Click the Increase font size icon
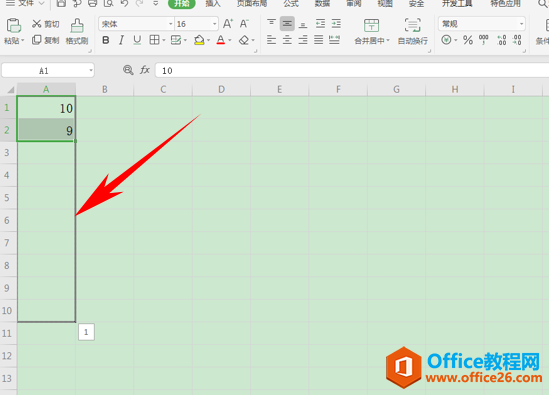The width and height of the screenshot is (549, 395). 228,24
